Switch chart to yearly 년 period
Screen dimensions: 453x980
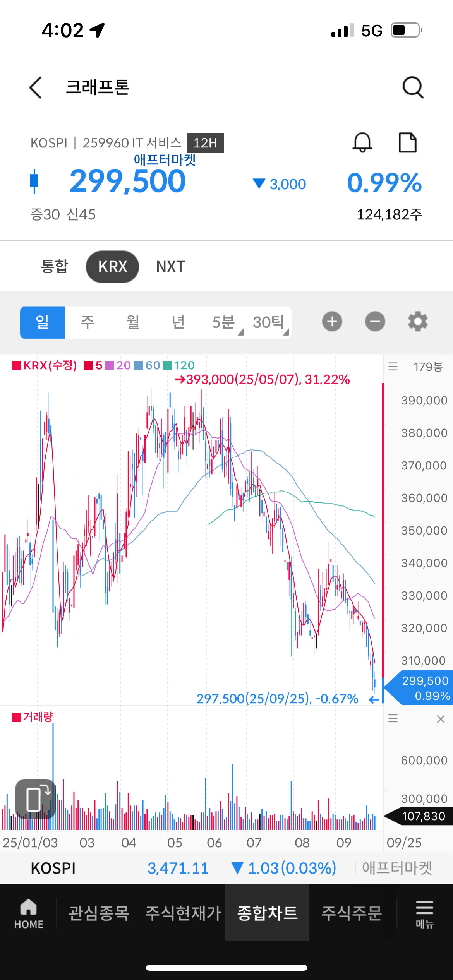[178, 322]
